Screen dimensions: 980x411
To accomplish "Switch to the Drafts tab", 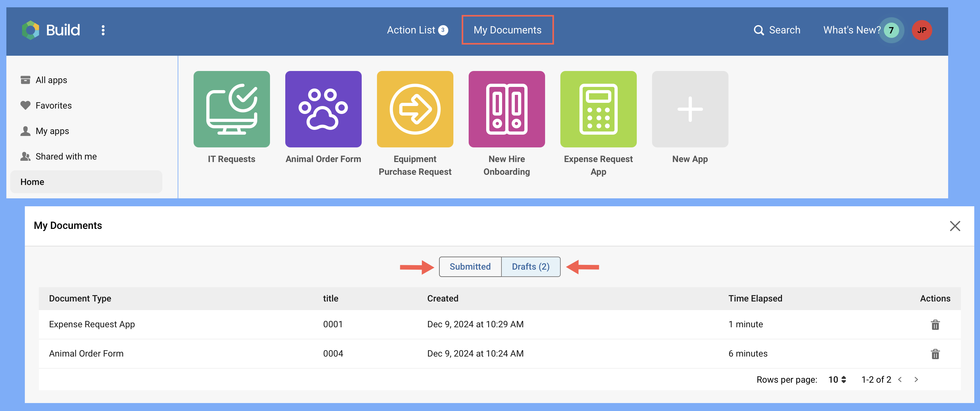I will (531, 267).
